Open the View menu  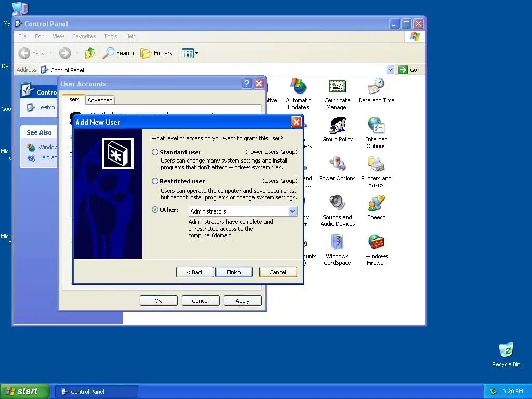click(x=58, y=36)
